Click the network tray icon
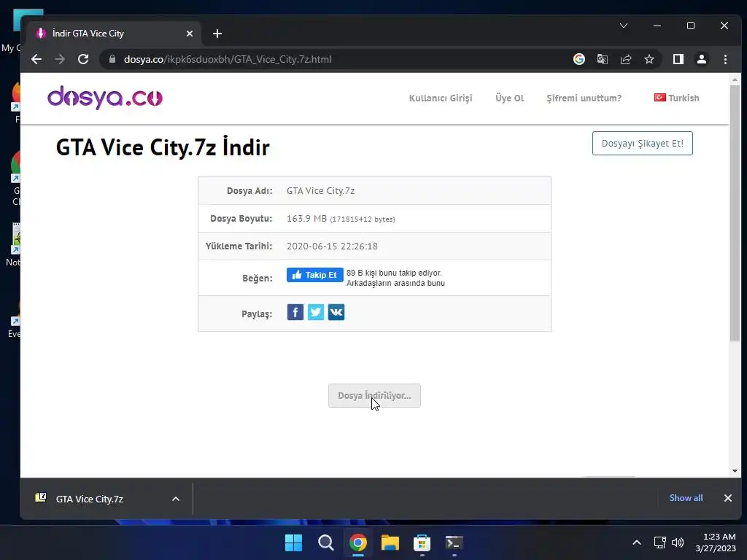 659,542
